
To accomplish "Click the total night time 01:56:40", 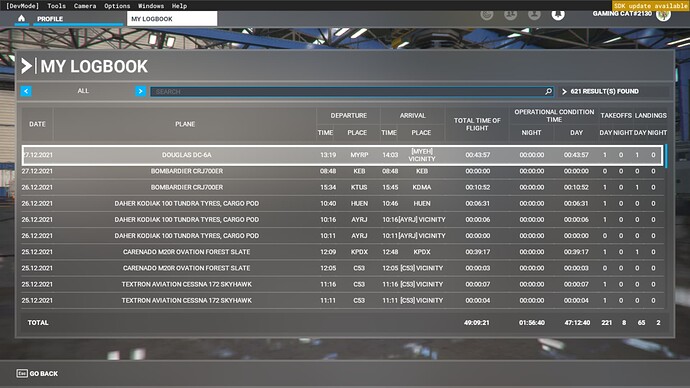I will click(532, 322).
